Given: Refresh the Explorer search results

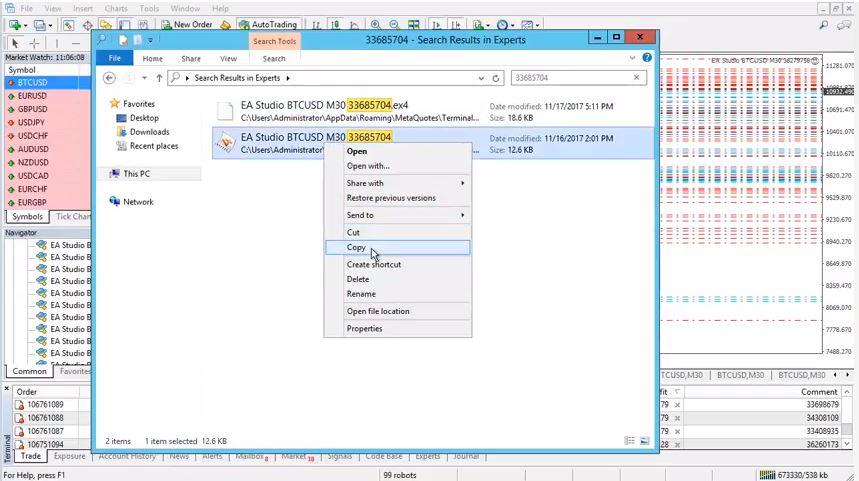Looking at the screenshot, I should coord(495,78).
